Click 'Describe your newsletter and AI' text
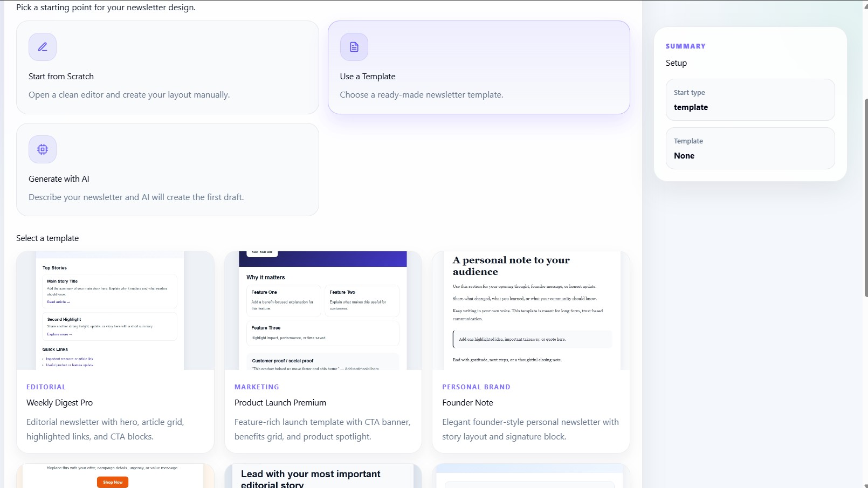This screenshot has width=868, height=488. click(136, 197)
